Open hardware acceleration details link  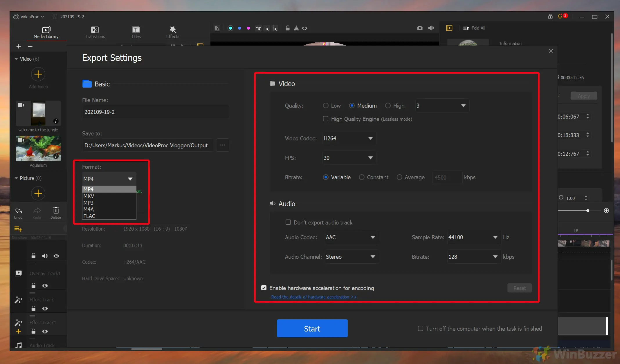coord(314,297)
